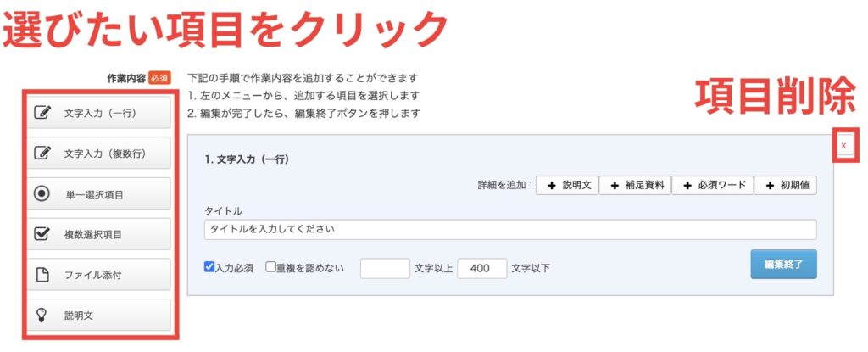Click the pencil icon for 文字入力（複数行）

42,154
